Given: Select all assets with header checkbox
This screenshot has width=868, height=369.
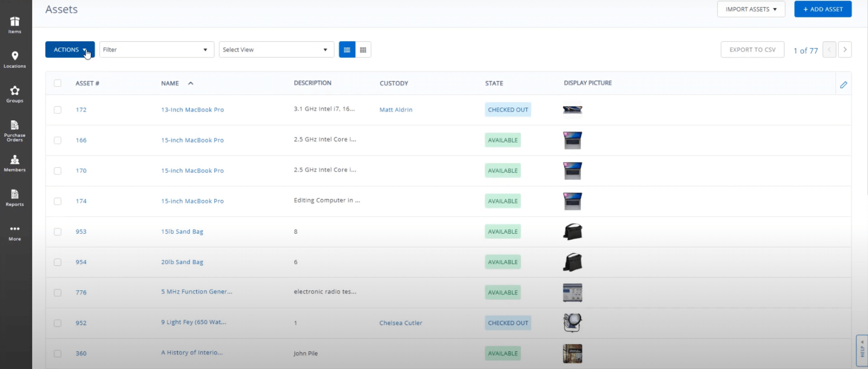Looking at the screenshot, I should (57, 83).
